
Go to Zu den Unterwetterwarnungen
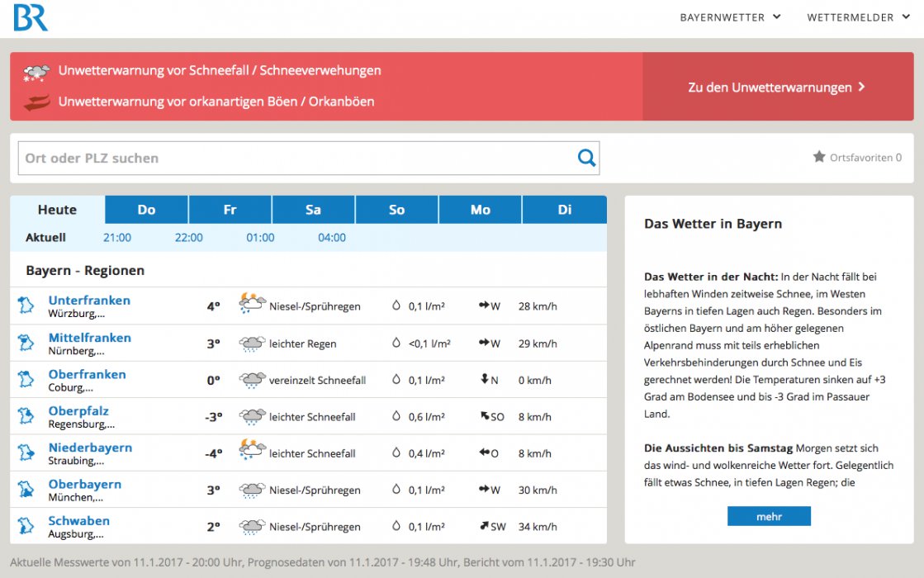click(776, 87)
